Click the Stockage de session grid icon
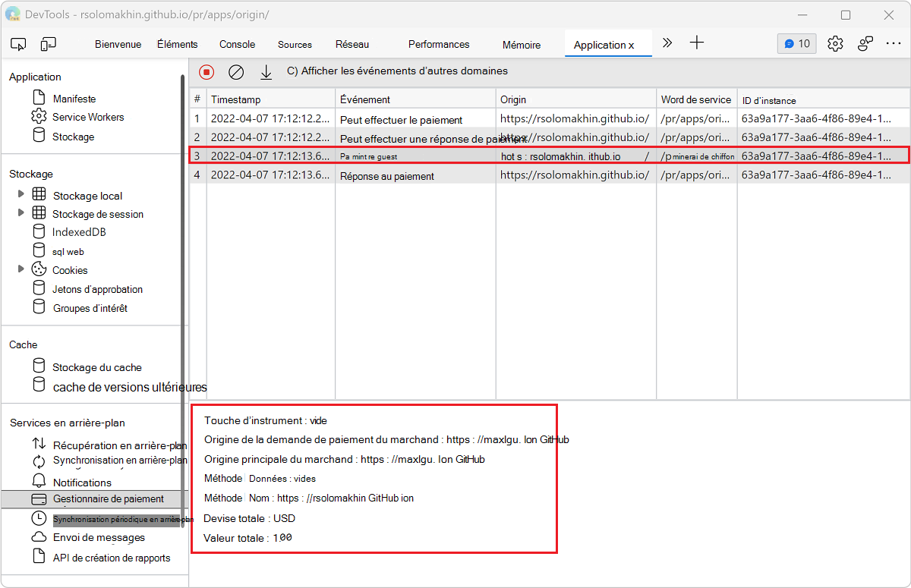The height and width of the screenshot is (588, 911). pyautogui.click(x=39, y=213)
